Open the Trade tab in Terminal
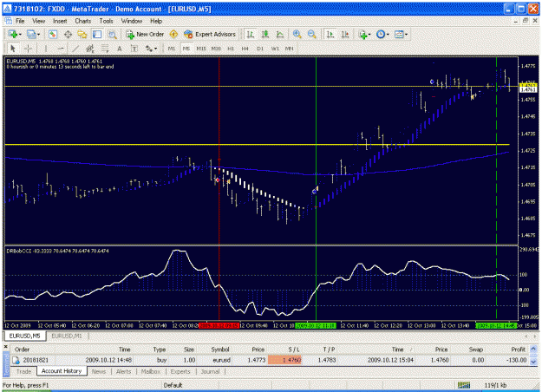542x392 pixels. point(24,371)
